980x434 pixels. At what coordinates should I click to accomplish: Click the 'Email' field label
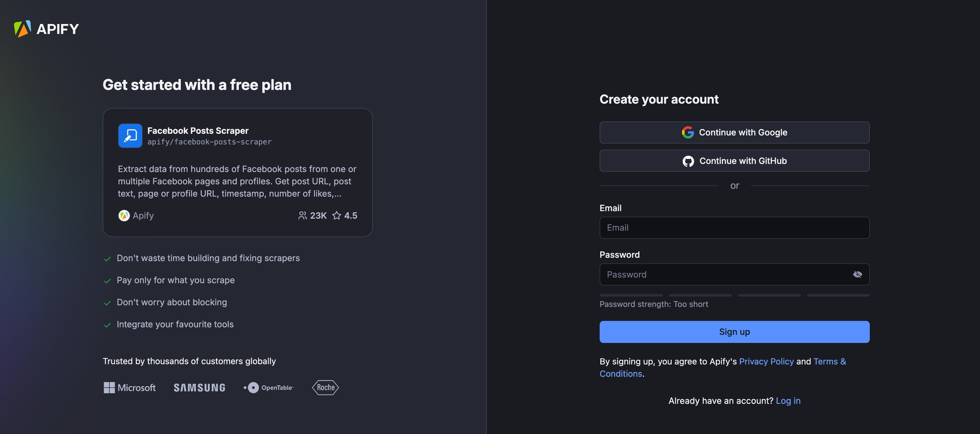point(611,208)
